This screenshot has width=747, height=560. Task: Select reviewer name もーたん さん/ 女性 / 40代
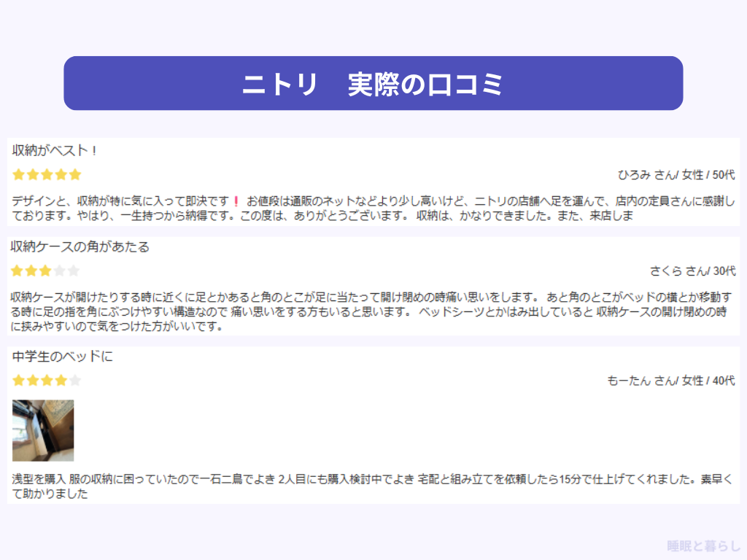pos(671,381)
